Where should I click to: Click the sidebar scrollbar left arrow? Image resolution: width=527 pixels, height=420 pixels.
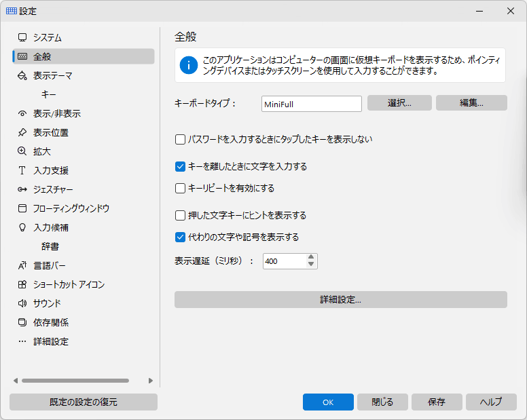coord(16,381)
